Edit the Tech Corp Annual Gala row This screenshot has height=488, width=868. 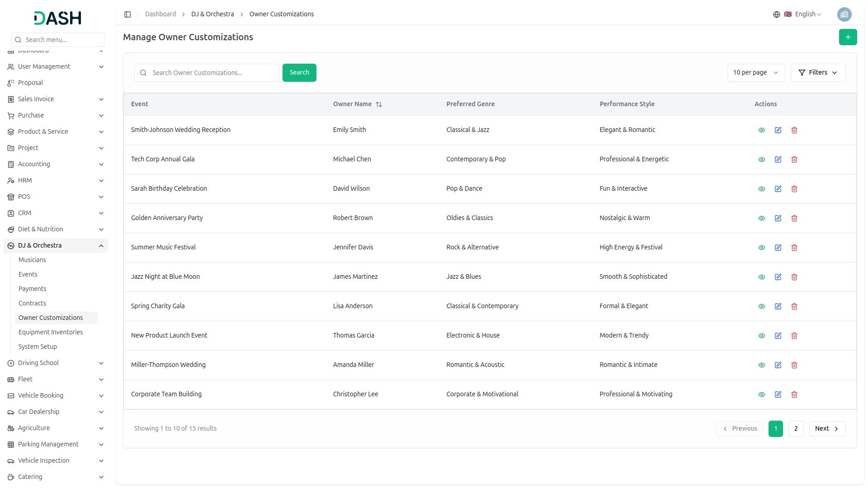pyautogui.click(x=778, y=160)
